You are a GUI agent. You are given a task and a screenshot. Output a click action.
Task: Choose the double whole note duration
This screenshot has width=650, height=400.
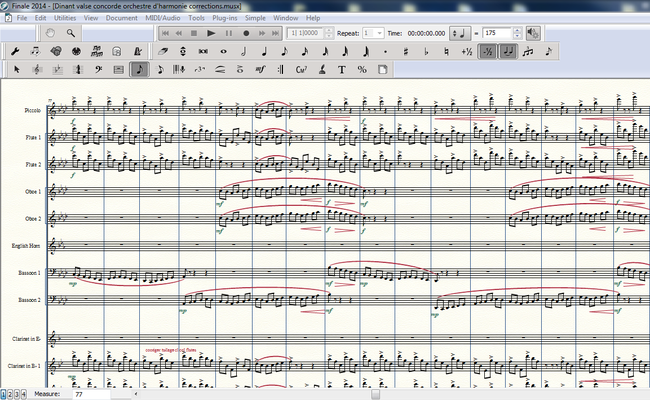click(203, 51)
